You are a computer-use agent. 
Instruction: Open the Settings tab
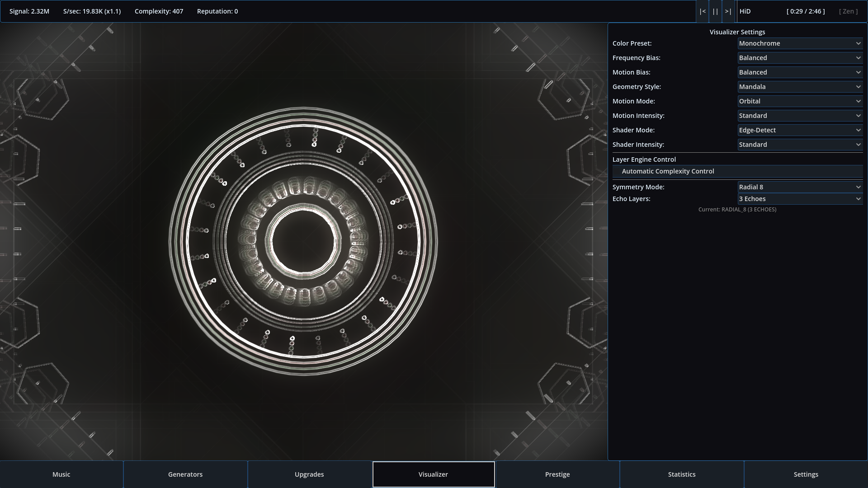tap(806, 474)
